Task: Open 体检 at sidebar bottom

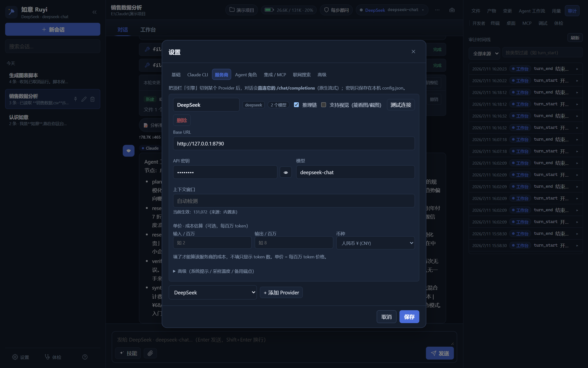Action: [x=53, y=357]
